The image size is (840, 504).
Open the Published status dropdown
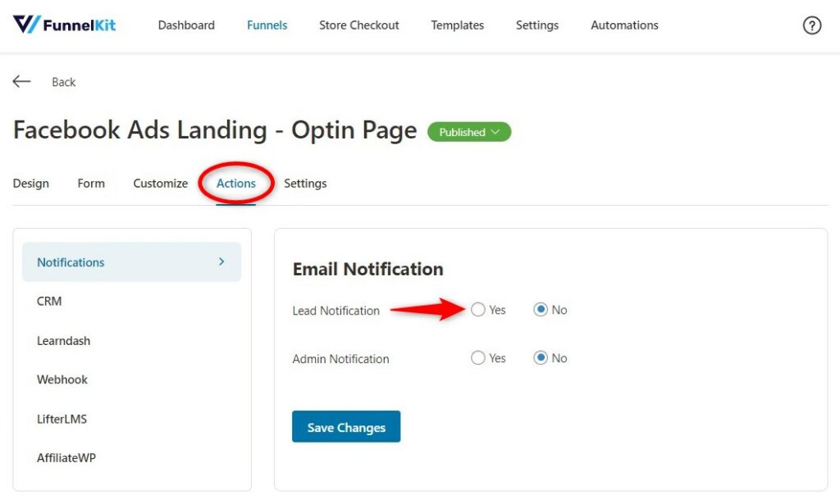tap(469, 132)
